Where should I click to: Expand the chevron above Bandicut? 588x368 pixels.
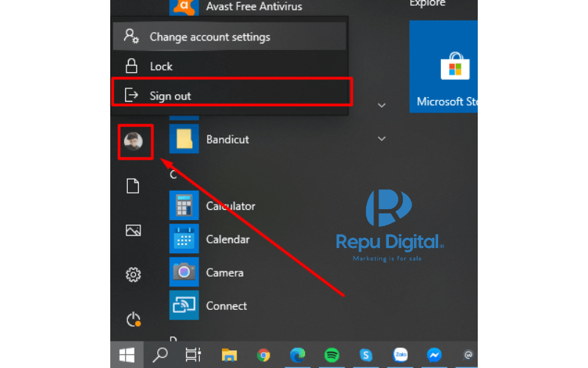pyautogui.click(x=381, y=105)
